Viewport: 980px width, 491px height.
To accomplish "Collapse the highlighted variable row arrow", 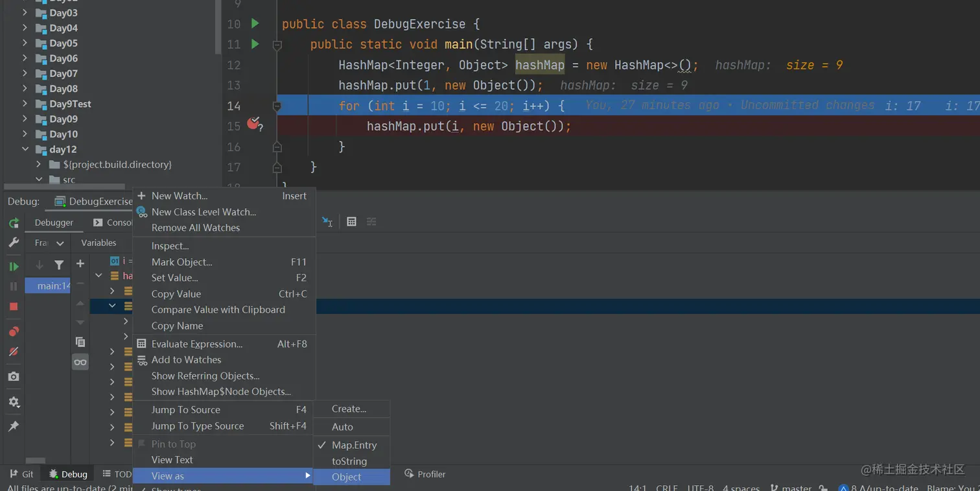I will tap(112, 306).
